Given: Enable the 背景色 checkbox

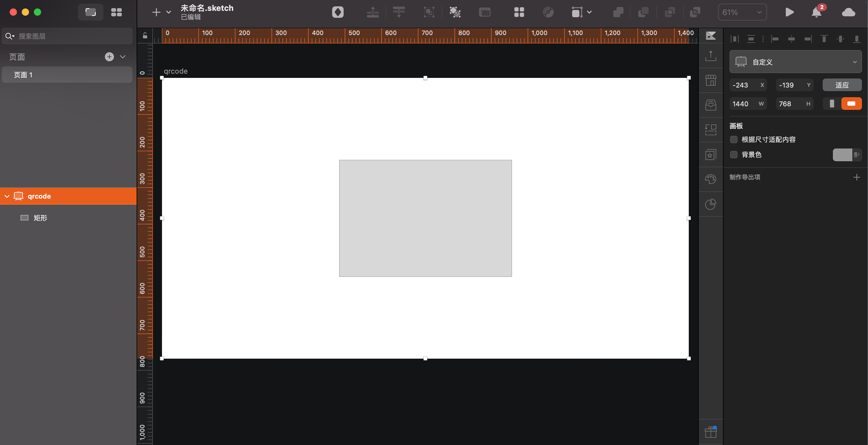Looking at the screenshot, I should coord(734,155).
